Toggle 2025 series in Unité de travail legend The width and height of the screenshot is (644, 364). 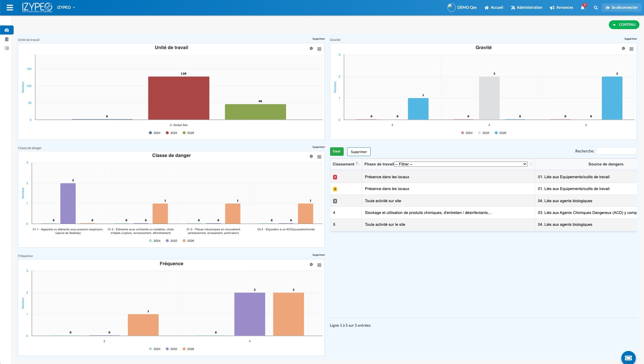click(171, 133)
